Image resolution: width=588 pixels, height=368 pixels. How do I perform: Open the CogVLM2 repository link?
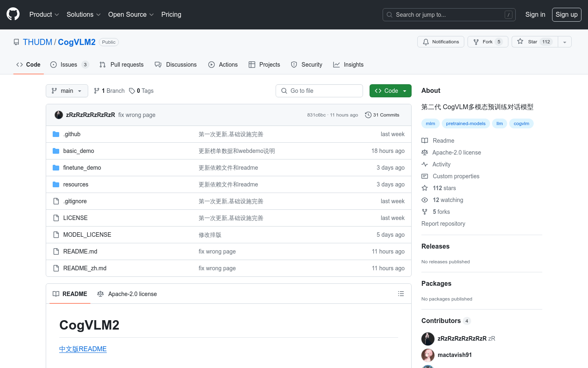click(x=77, y=42)
